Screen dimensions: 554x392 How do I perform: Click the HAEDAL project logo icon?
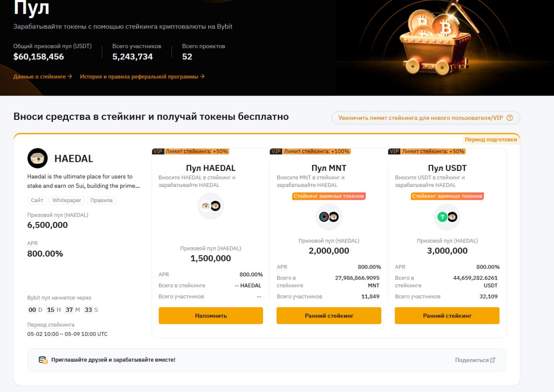38,158
